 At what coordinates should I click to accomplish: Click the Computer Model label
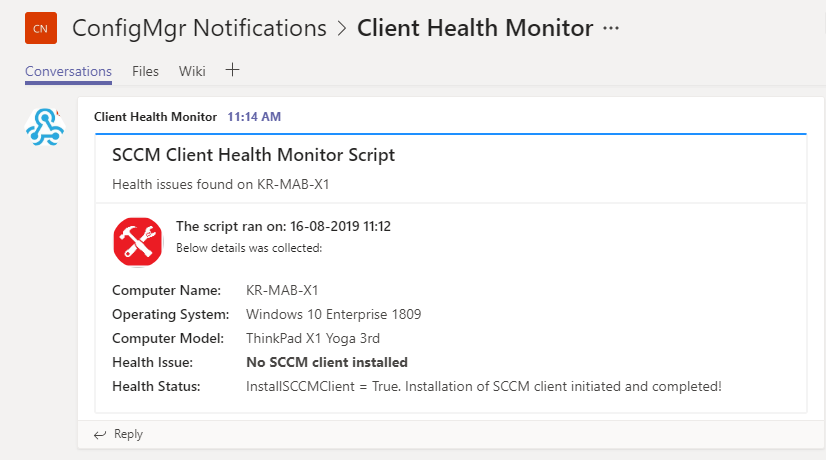(168, 338)
